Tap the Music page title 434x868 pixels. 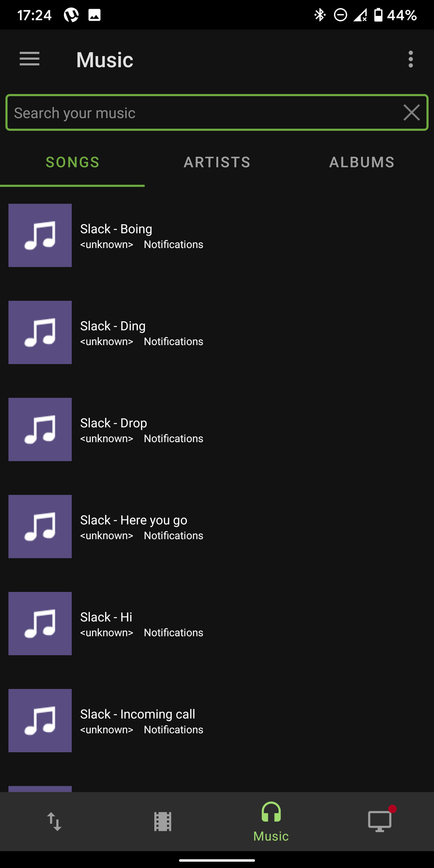pyautogui.click(x=105, y=60)
